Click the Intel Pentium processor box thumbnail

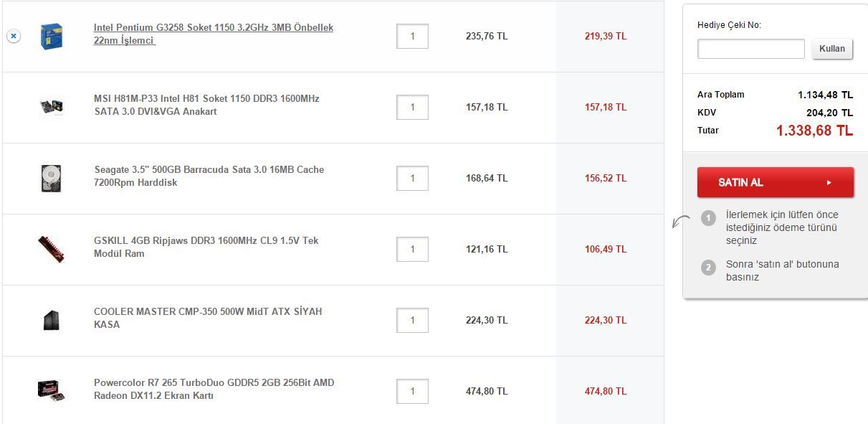pyautogui.click(x=51, y=36)
